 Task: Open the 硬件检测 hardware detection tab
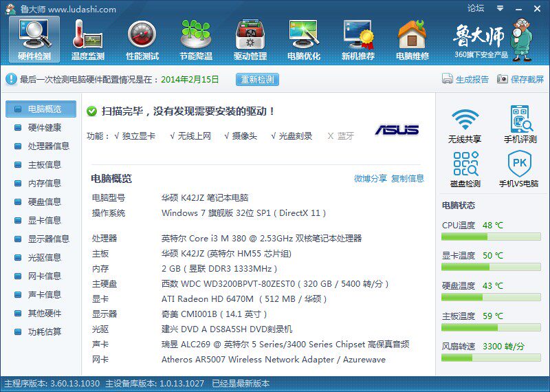pos(34,40)
